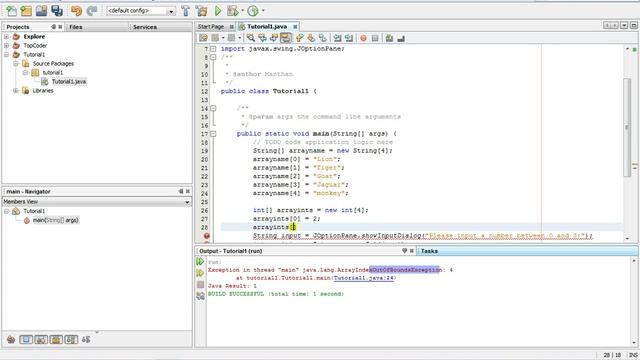Expand the Libraries node

[x=16, y=91]
